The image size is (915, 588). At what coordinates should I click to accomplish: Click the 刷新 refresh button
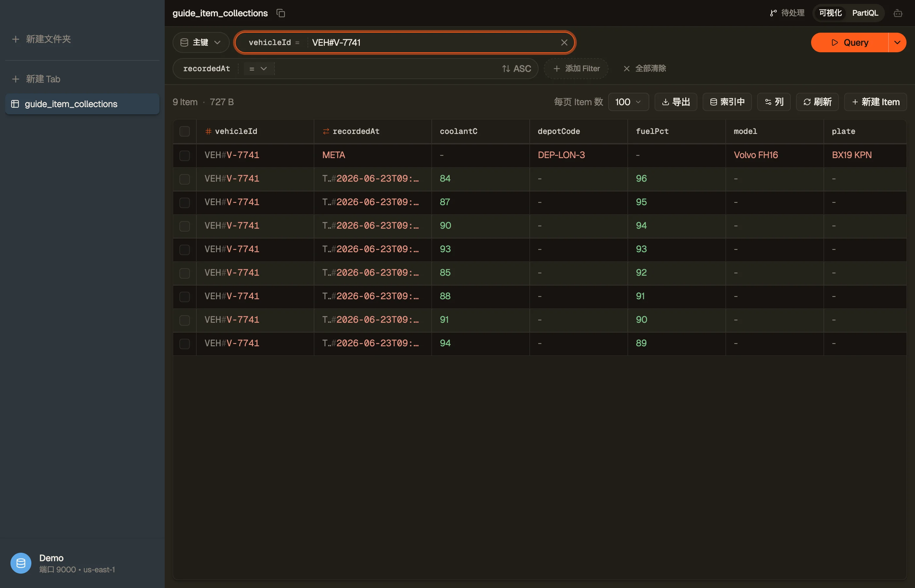(x=817, y=102)
